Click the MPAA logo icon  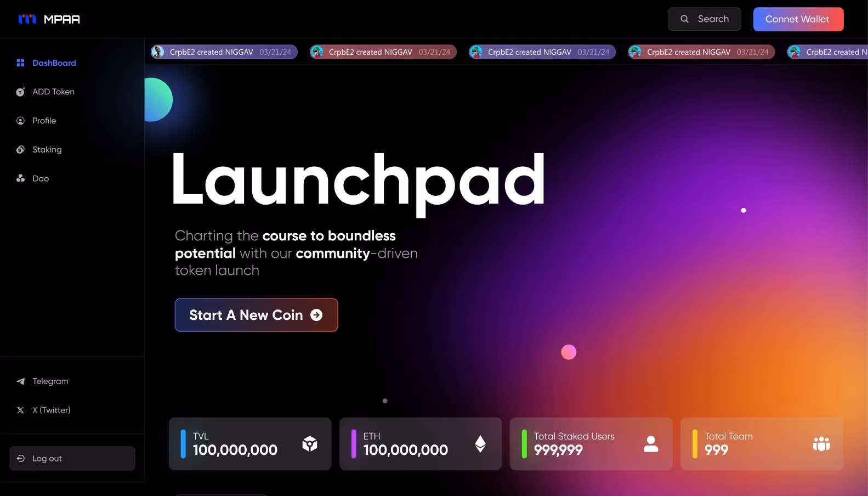pyautogui.click(x=27, y=19)
